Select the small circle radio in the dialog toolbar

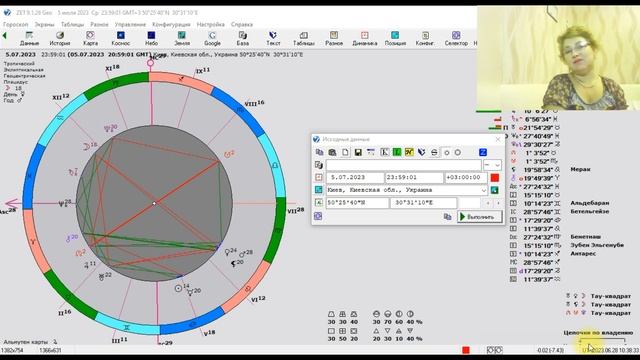point(447,152)
